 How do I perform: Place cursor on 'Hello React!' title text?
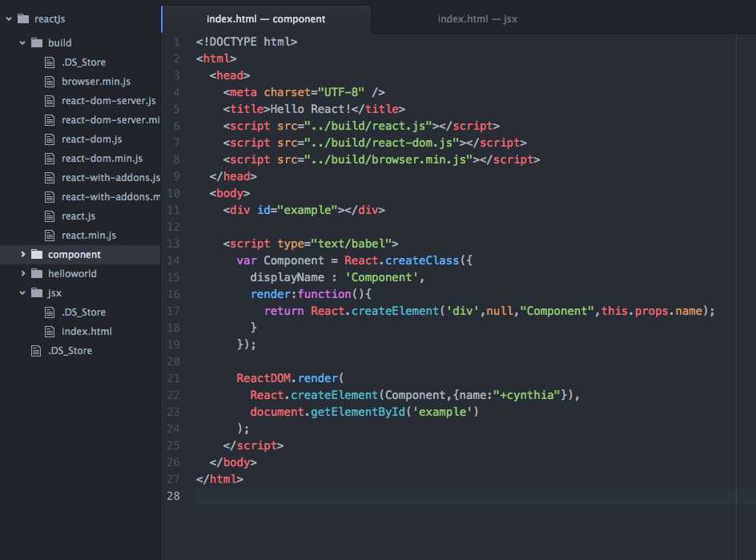[311, 109]
